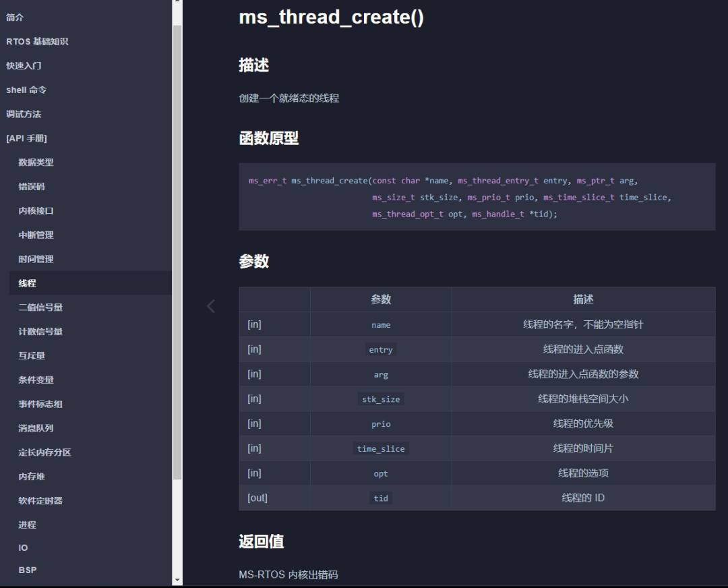Click description 线程的选项
This screenshot has width=728, height=588.
[583, 473]
